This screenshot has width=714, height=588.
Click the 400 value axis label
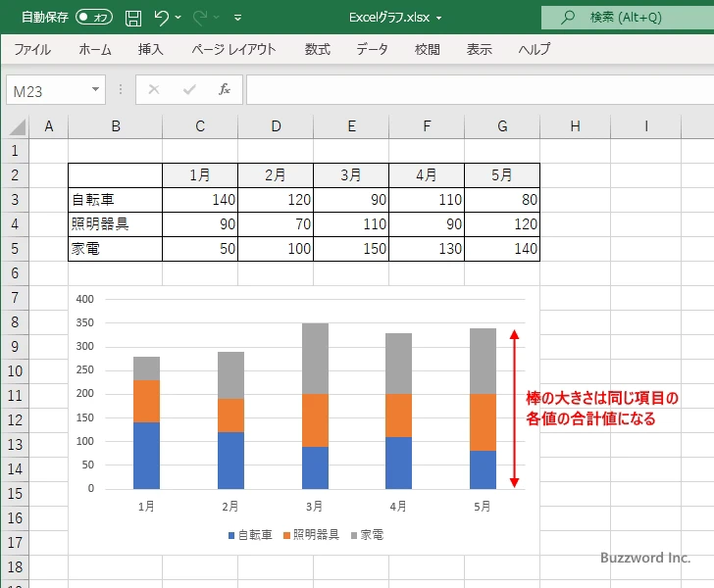click(x=84, y=299)
